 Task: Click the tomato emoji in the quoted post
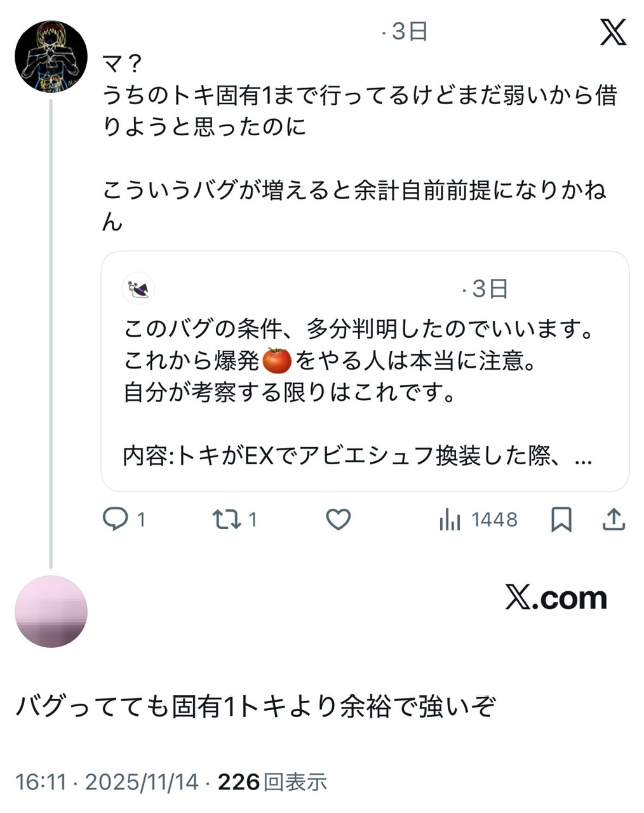pyautogui.click(x=276, y=361)
